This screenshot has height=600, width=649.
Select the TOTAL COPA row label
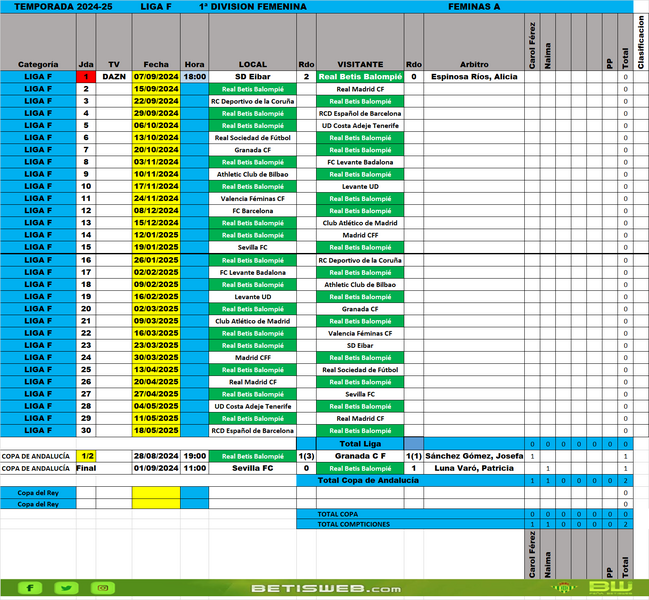pyautogui.click(x=338, y=514)
